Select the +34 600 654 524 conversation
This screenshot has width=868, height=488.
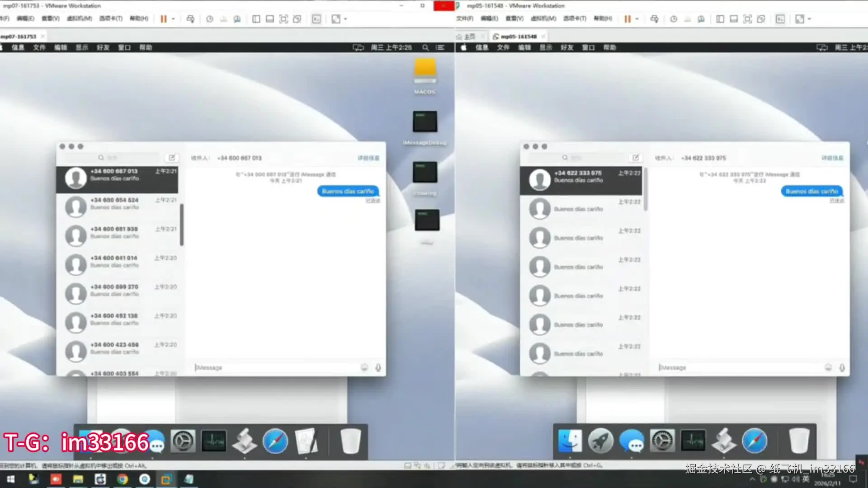(x=118, y=204)
